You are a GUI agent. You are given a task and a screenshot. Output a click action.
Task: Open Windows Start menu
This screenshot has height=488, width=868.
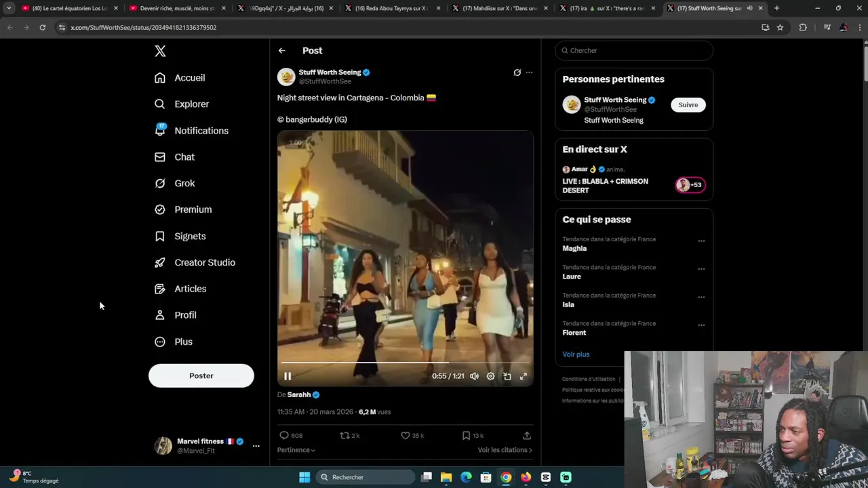[304, 477]
